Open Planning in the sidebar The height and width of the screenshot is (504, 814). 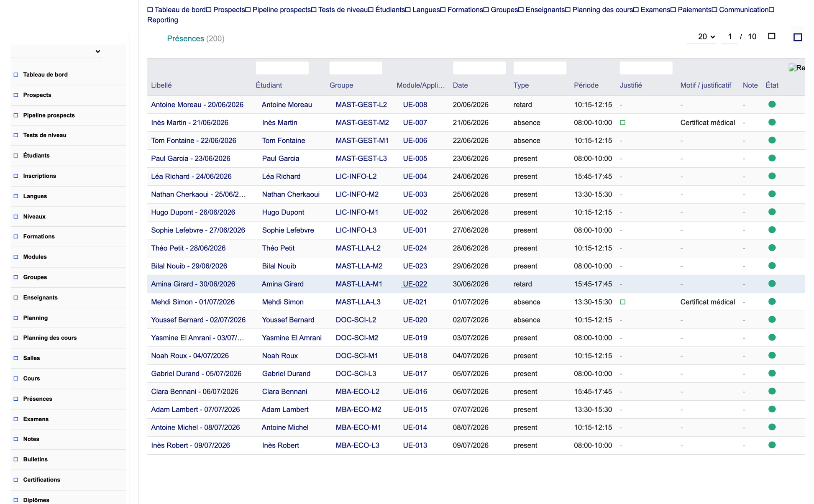pos(36,318)
